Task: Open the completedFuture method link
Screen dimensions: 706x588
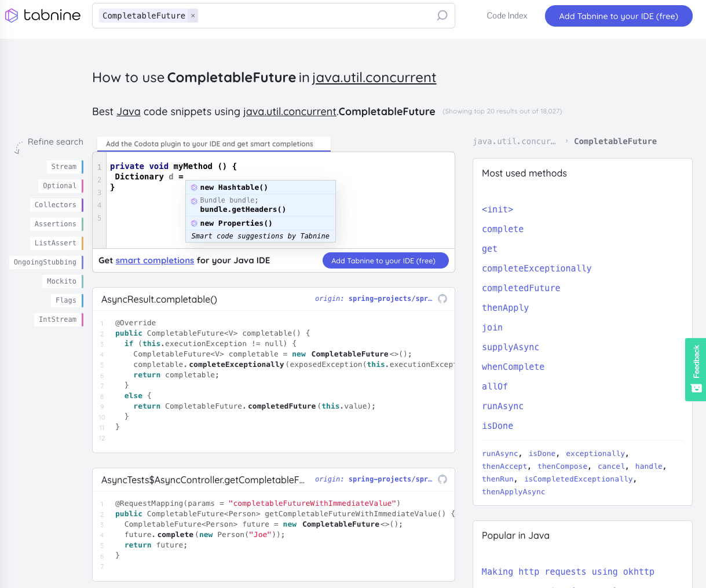Action: coord(521,288)
